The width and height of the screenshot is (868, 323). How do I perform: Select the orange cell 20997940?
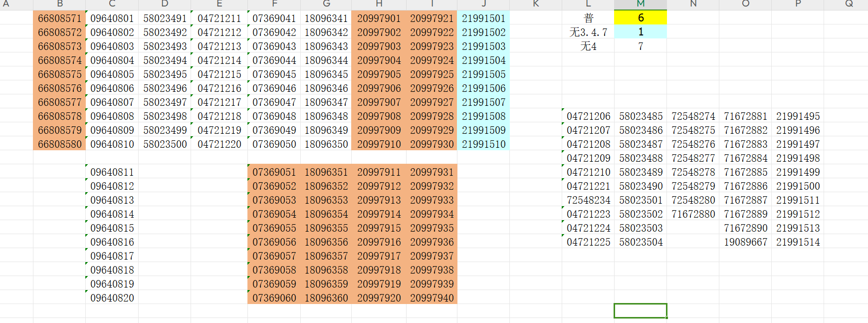point(432,298)
